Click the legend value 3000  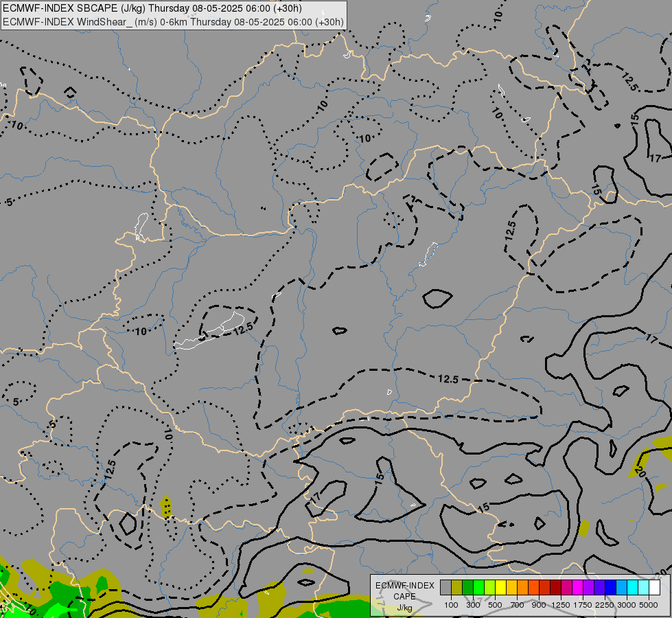pos(627,605)
